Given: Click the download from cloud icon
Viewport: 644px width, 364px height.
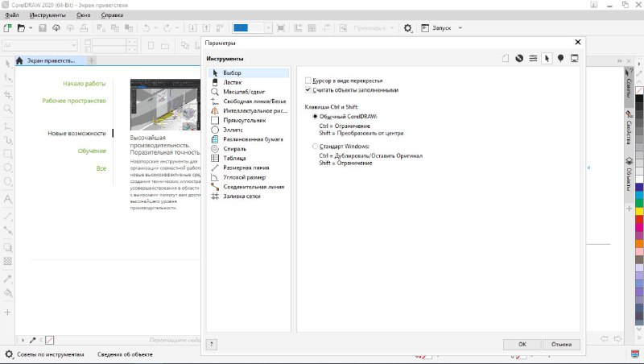Looking at the screenshot, I should click(x=56, y=28).
